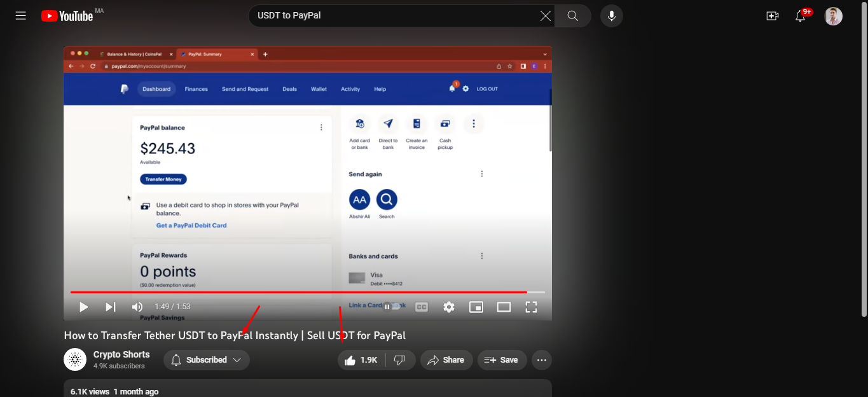The image size is (868, 397).
Task: Go to the YouTube home logo
Action: click(x=67, y=16)
